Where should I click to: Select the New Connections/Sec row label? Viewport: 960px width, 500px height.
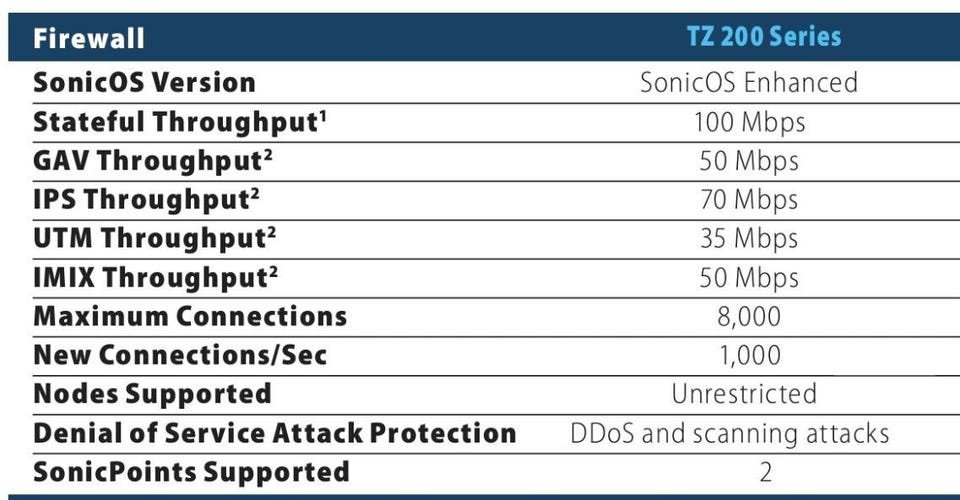[180, 355]
